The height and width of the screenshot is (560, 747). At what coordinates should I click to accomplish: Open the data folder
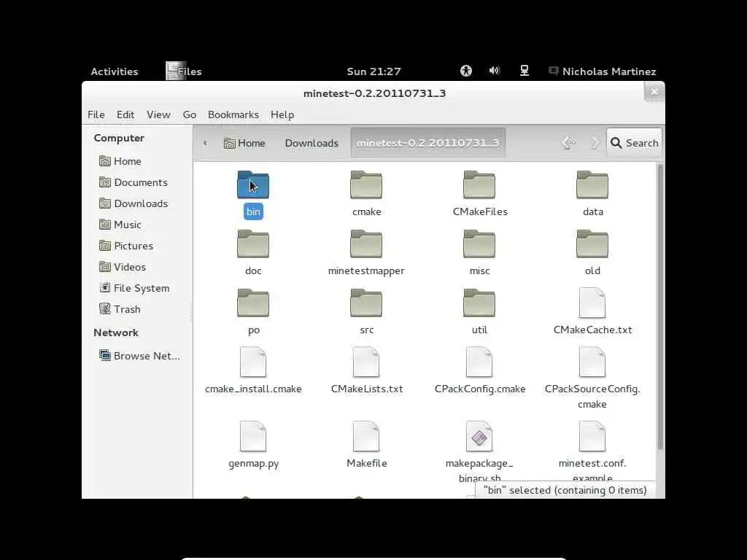(592, 184)
